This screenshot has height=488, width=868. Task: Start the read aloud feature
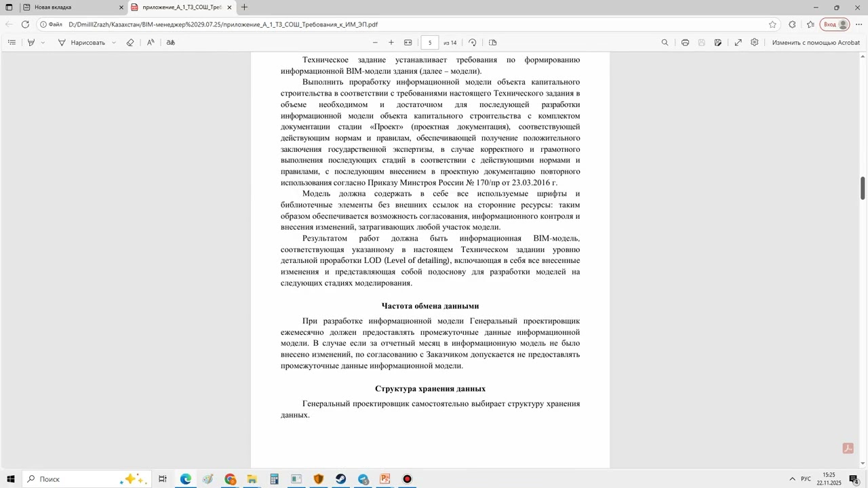point(151,42)
